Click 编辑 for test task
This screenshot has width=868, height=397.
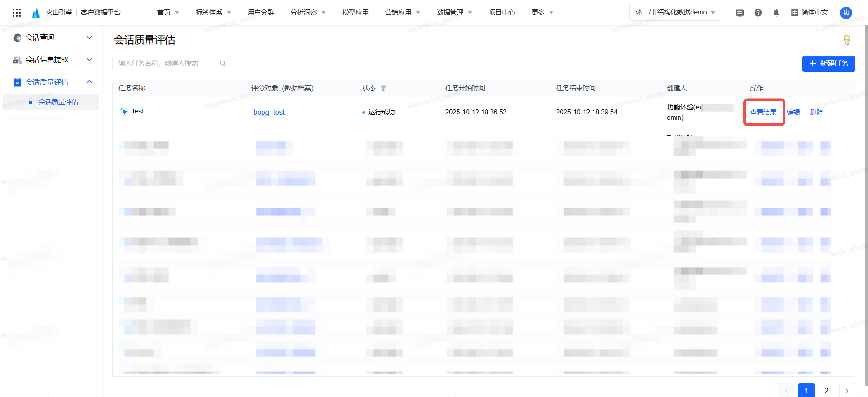[793, 113]
